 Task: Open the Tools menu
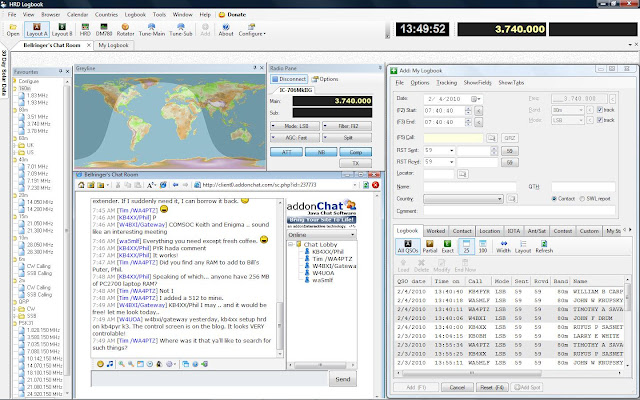pyautogui.click(x=159, y=14)
